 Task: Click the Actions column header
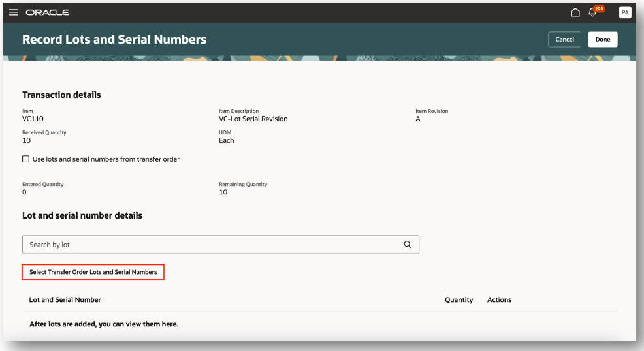tap(499, 299)
